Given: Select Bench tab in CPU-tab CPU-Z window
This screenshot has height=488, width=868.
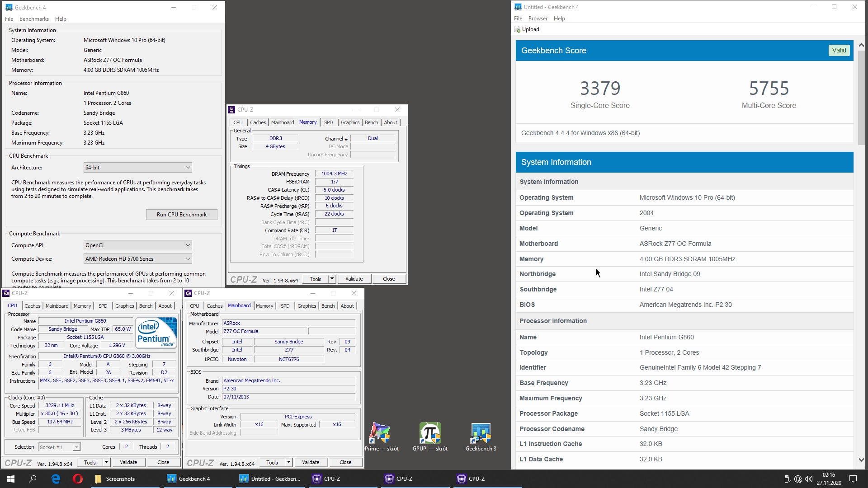Looking at the screenshot, I should (146, 306).
